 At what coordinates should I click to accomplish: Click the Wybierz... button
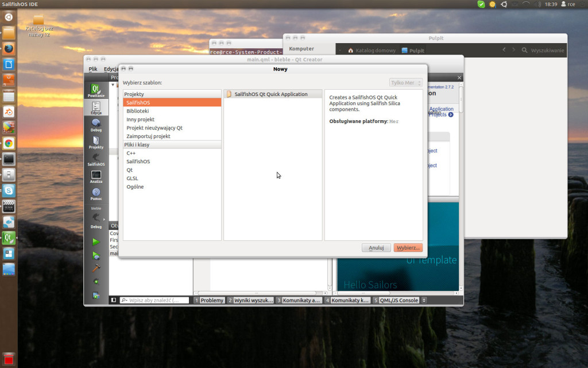click(408, 248)
